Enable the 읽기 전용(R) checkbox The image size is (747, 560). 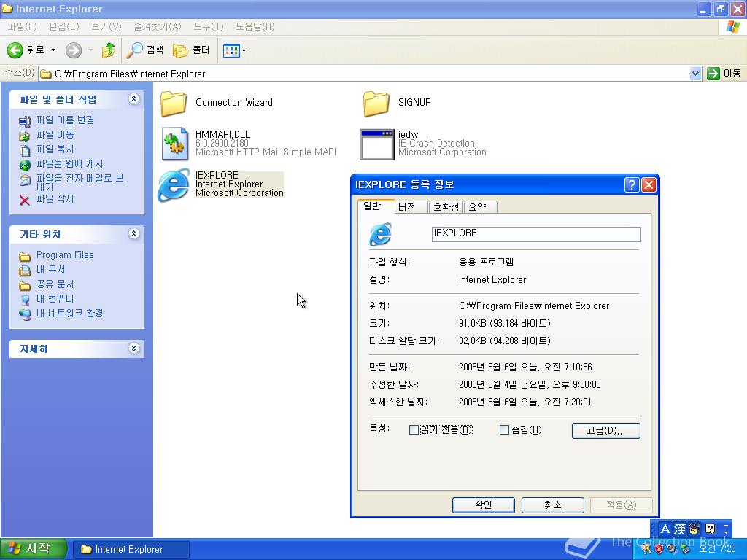414,430
